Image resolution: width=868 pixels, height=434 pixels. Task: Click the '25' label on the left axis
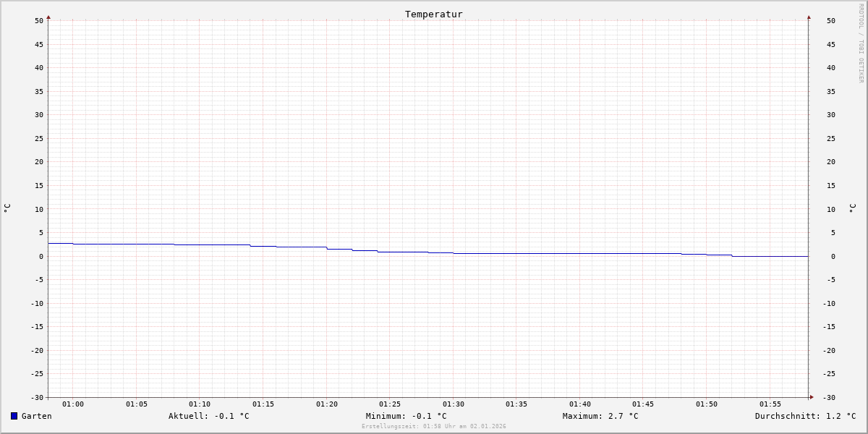coord(39,138)
